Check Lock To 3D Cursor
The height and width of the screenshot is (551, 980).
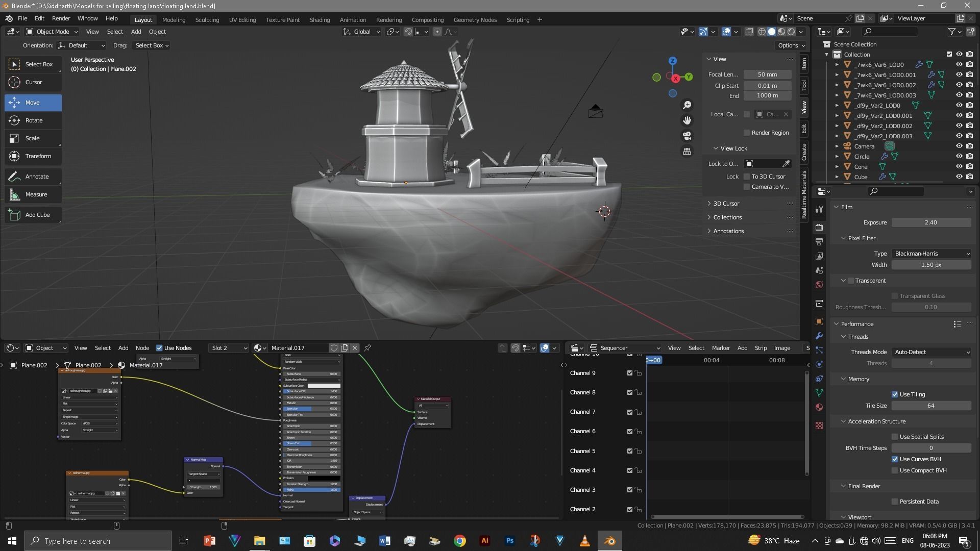click(x=747, y=177)
